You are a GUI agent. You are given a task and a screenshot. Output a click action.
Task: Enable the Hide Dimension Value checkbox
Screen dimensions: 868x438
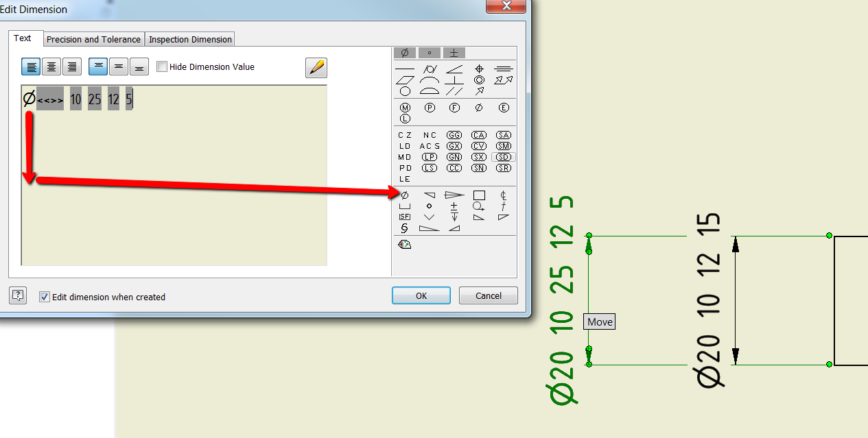pyautogui.click(x=162, y=66)
